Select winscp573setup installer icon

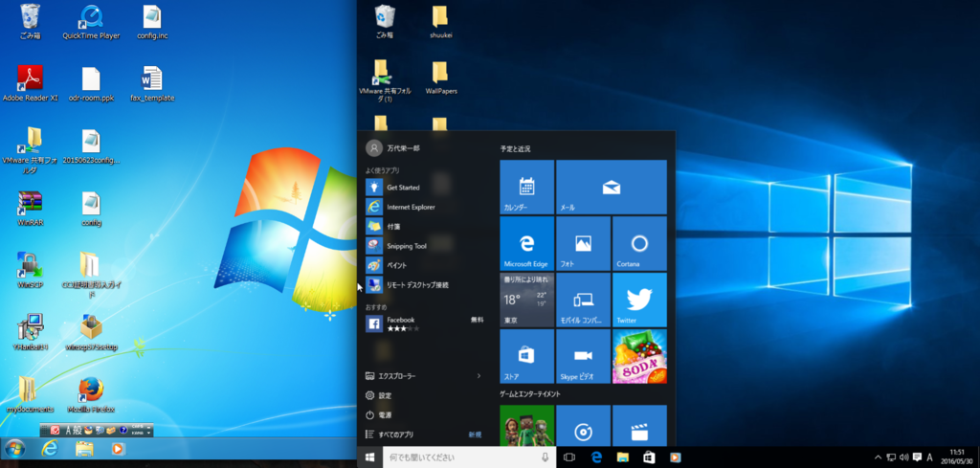tap(91, 332)
